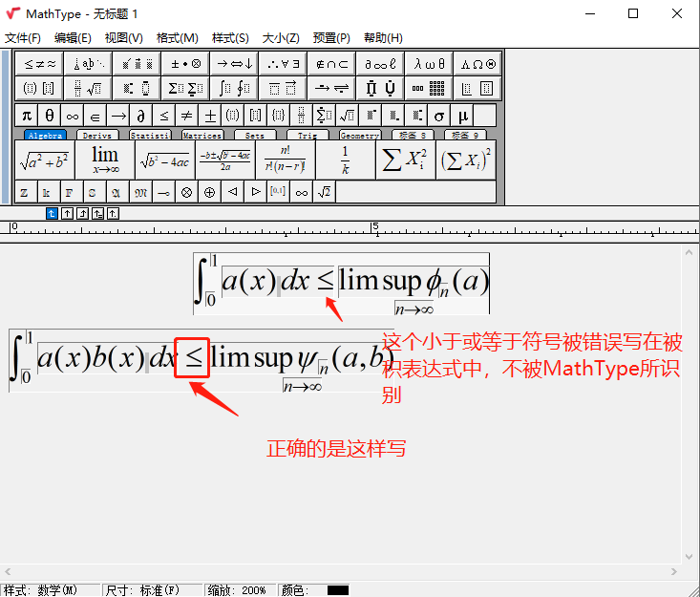Open the 样式(S) menu
The image size is (700, 597).
point(230,38)
